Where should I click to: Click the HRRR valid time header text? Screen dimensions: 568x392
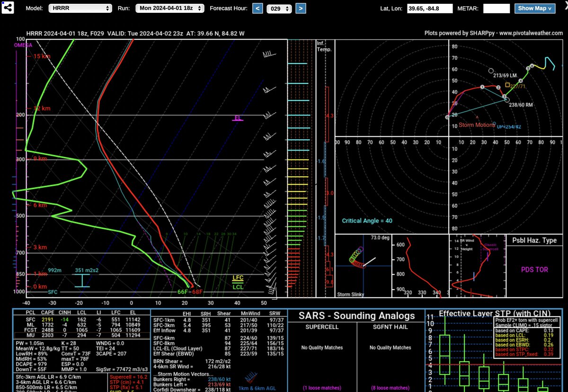pos(136,34)
